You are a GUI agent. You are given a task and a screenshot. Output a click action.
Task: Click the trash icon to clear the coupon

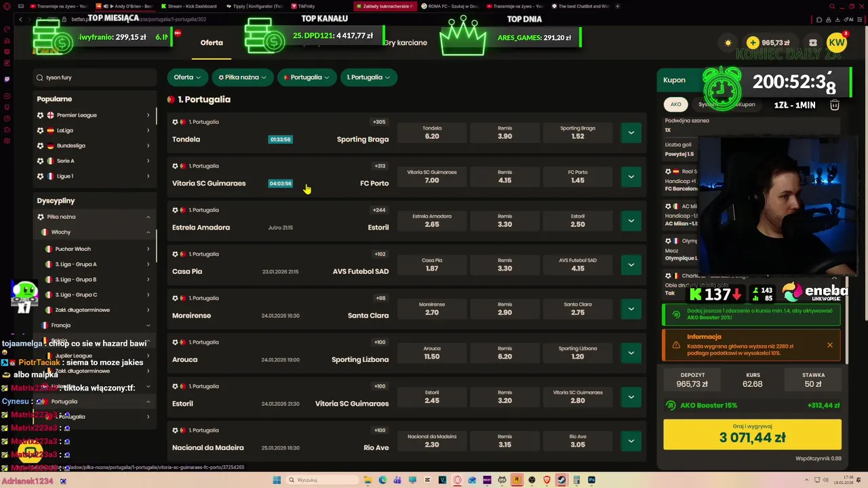(835, 105)
